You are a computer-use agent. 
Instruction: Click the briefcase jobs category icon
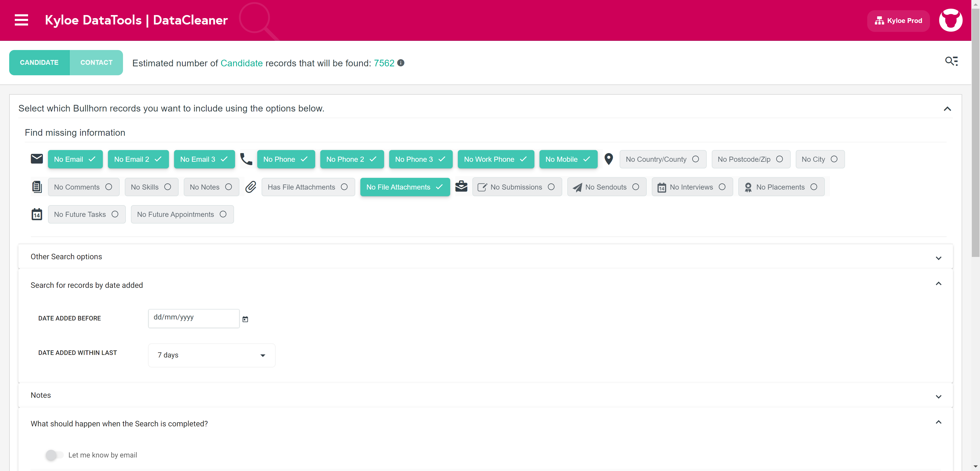[461, 187]
